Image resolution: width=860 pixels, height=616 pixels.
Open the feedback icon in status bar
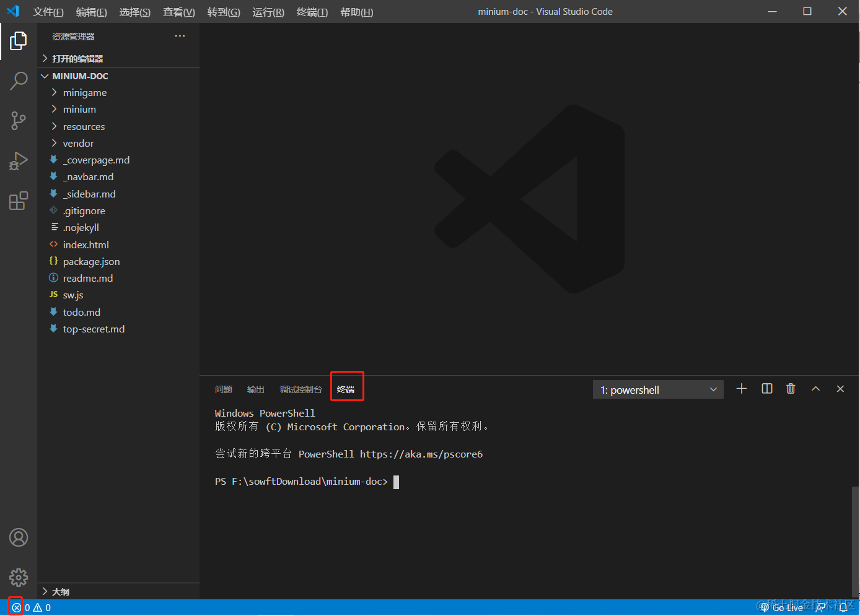tap(820, 608)
